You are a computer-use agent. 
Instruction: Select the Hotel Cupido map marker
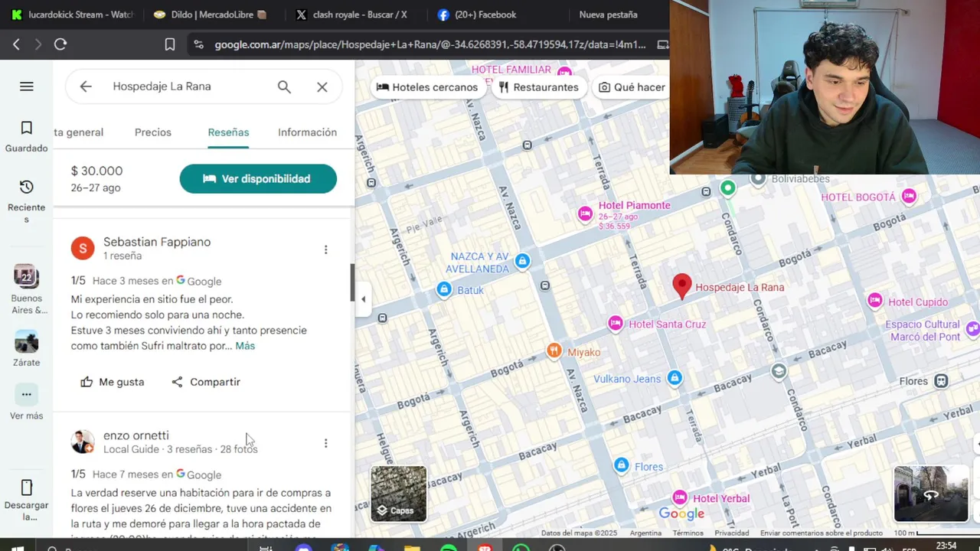click(x=874, y=301)
